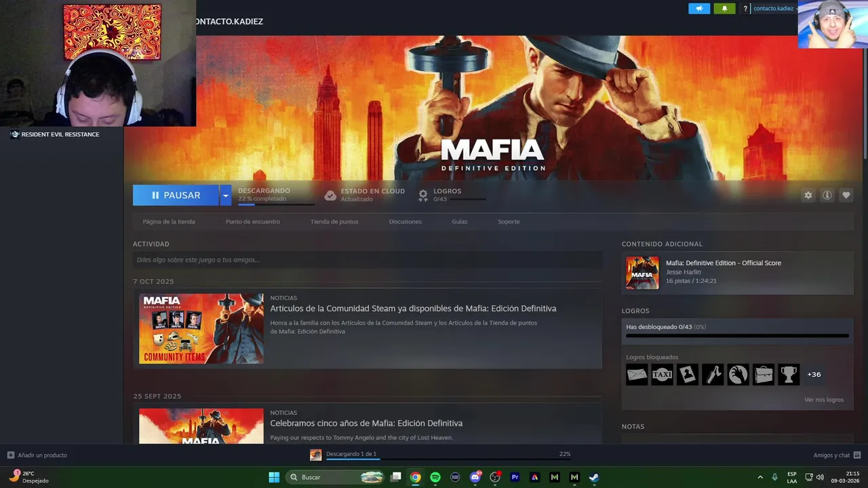Open Discord from the taskbar

pos(475,477)
